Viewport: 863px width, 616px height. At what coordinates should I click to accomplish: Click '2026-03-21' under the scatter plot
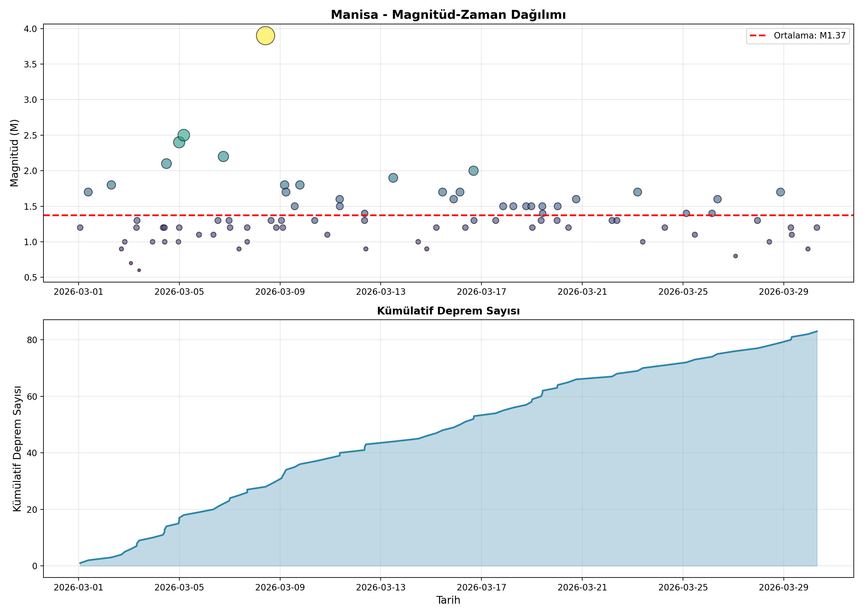tap(582, 292)
